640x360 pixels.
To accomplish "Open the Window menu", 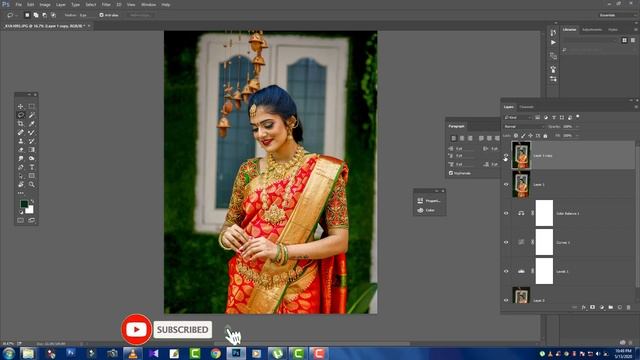I will pyautogui.click(x=148, y=4).
